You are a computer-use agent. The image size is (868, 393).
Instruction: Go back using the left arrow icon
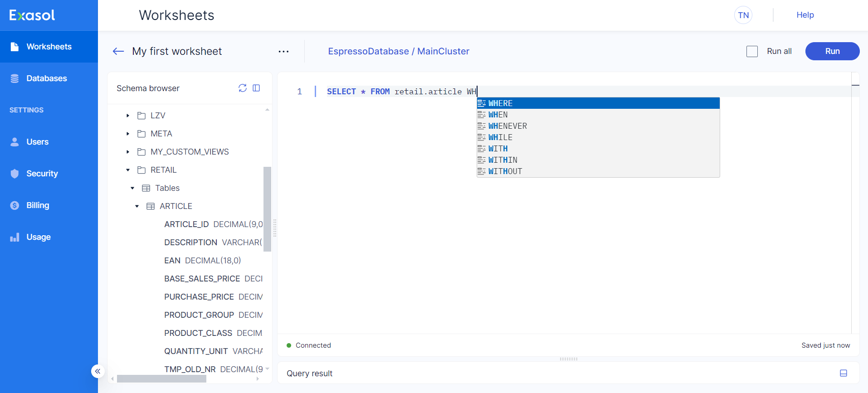click(x=118, y=51)
